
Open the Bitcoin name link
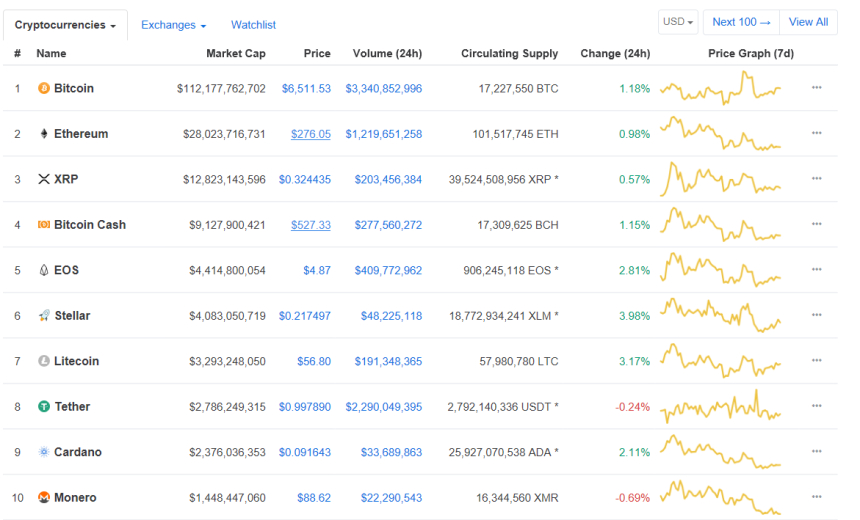(x=74, y=88)
